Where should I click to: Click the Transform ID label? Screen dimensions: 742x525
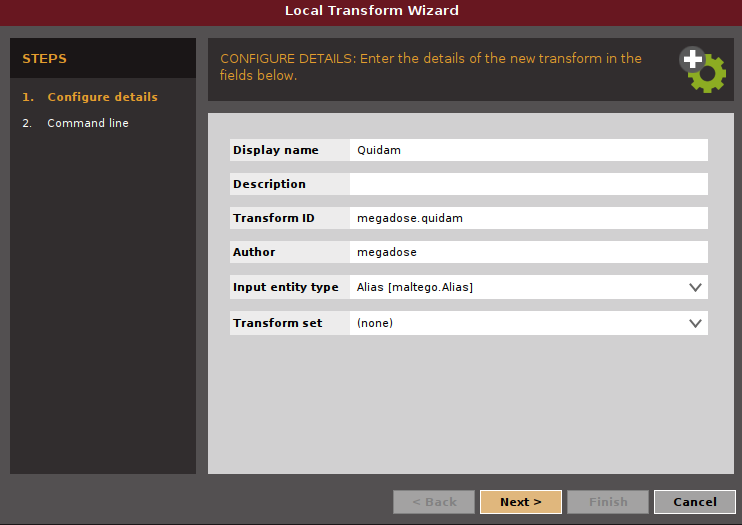tap(274, 218)
